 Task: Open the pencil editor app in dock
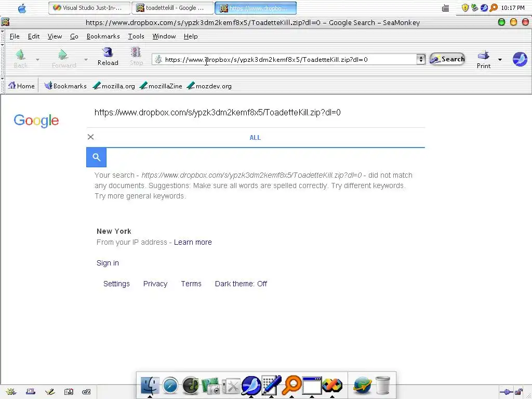click(x=271, y=385)
